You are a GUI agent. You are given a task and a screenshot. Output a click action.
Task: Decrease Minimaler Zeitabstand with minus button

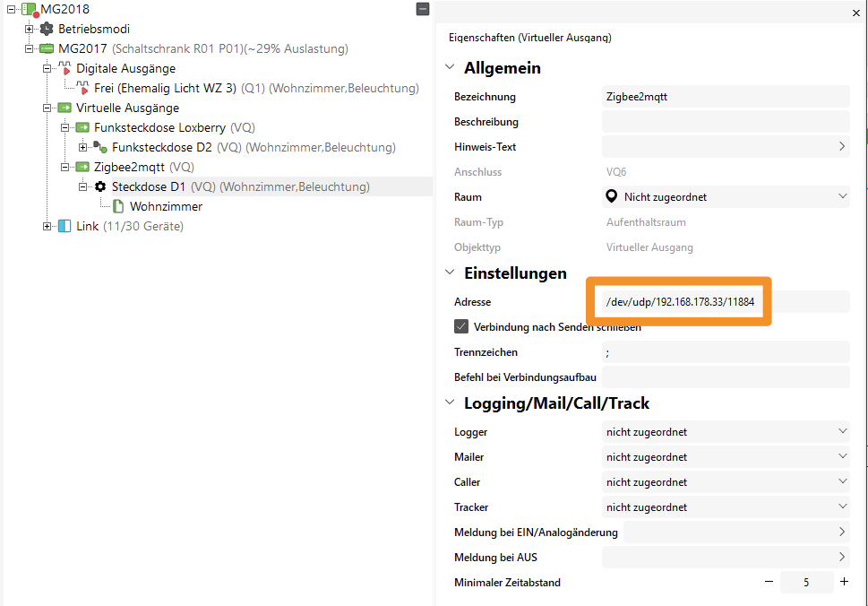coord(769,583)
